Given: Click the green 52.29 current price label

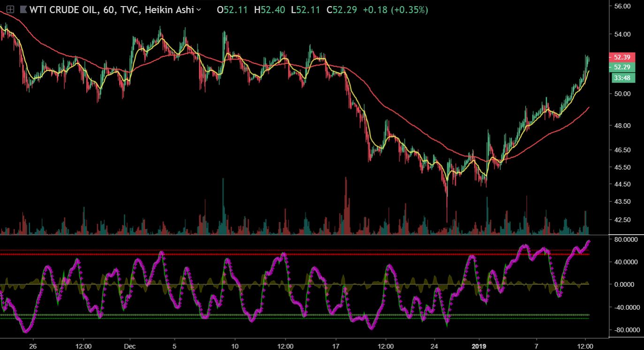Looking at the screenshot, I should [x=621, y=67].
